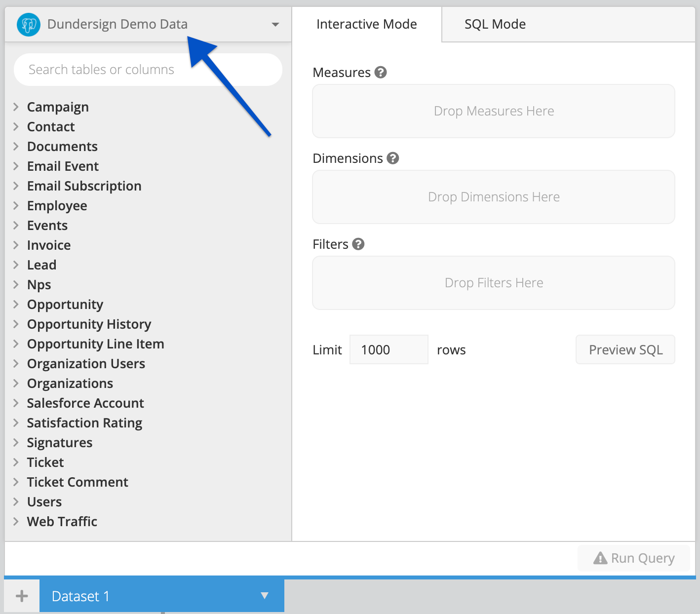700x614 pixels.
Task: Click the Drop Measures Here area
Action: tap(494, 111)
